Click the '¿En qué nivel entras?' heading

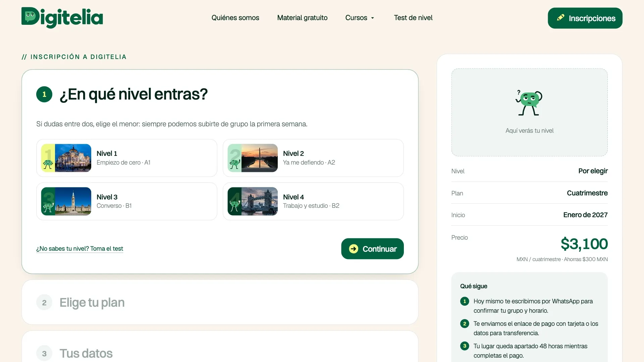coord(133,94)
